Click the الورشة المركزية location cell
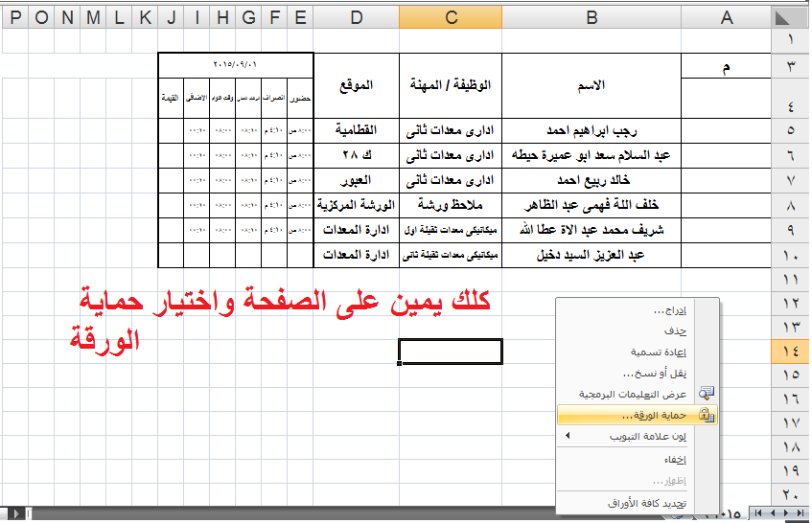Screen dimensions: 812x523 pyautogui.click(x=357, y=205)
